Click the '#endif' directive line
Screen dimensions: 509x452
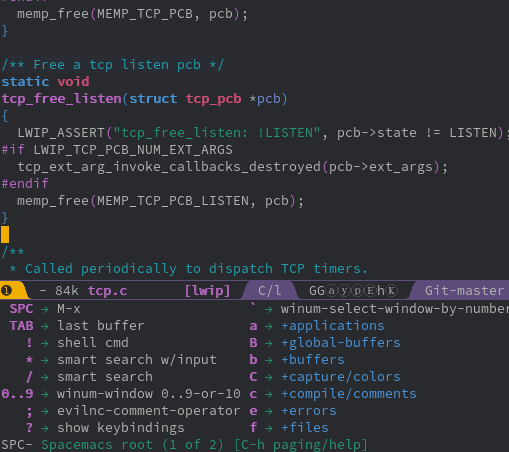[25, 184]
